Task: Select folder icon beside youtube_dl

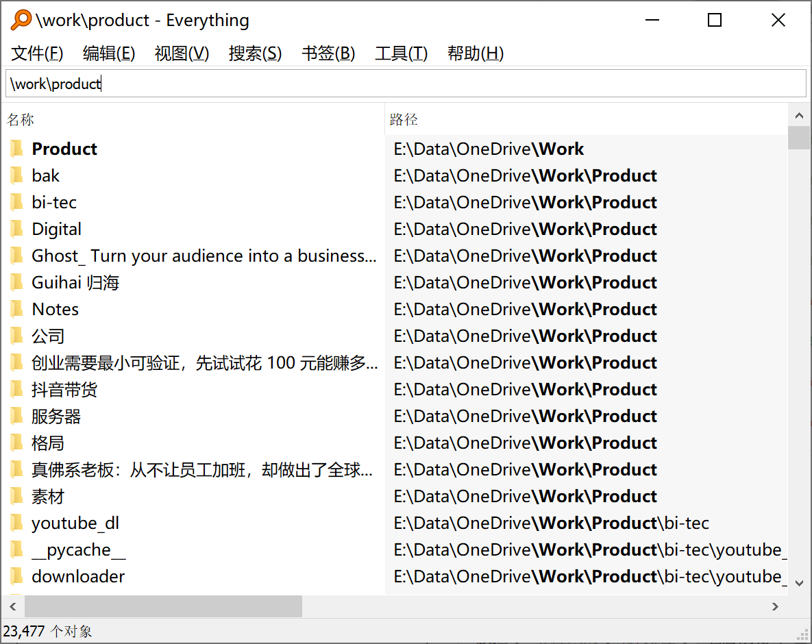Action: [x=16, y=523]
